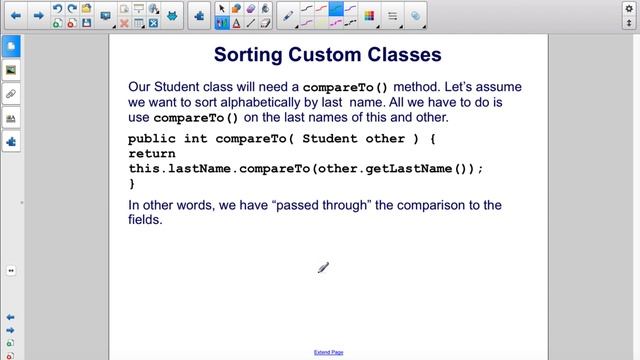Open the line style options

(393, 16)
